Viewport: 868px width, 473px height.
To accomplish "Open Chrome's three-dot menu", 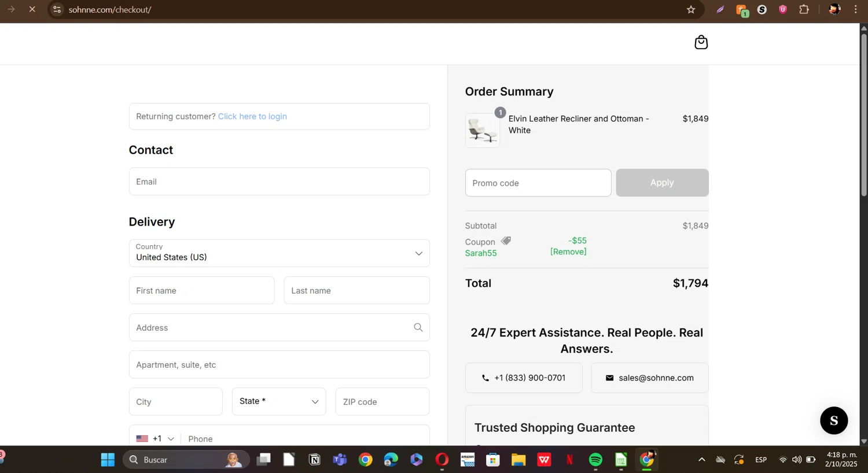I will 856,9.
